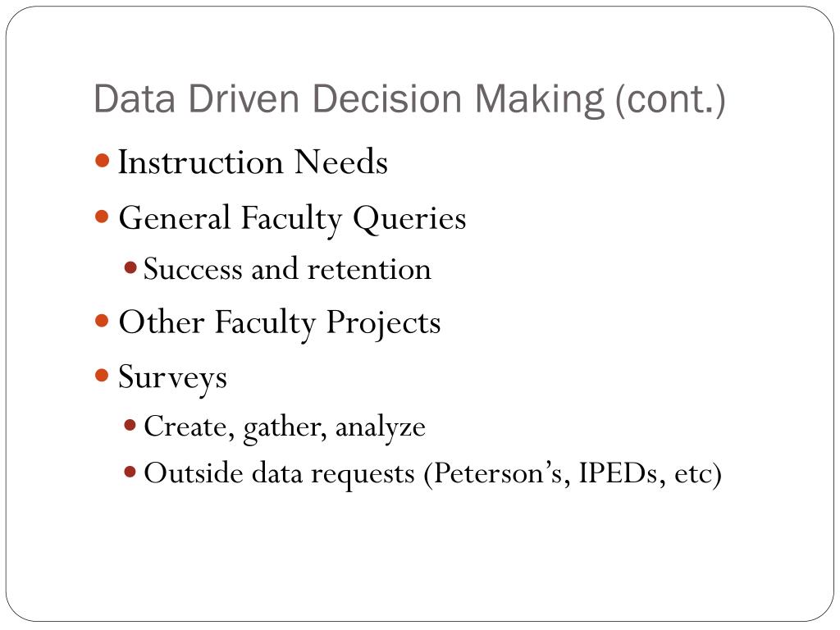Click the word 'retention' in the sub-bullet

click(x=370, y=269)
